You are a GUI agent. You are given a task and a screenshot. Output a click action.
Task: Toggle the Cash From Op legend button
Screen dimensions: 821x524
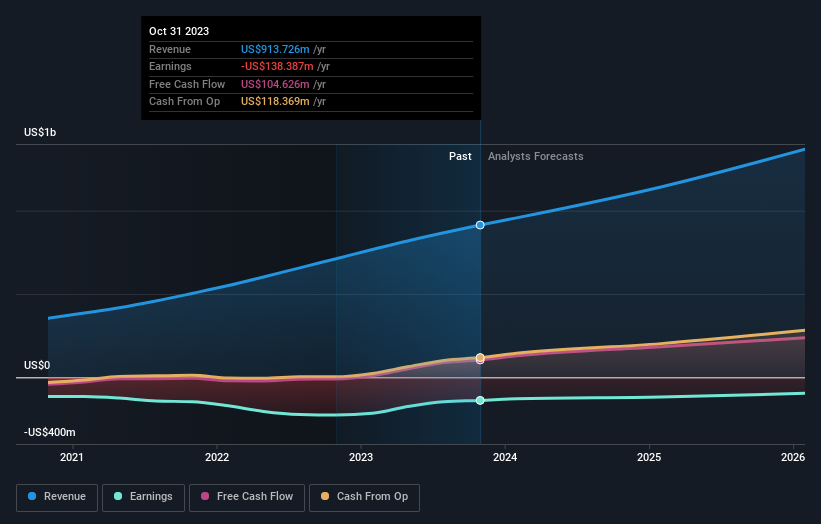[364, 497]
